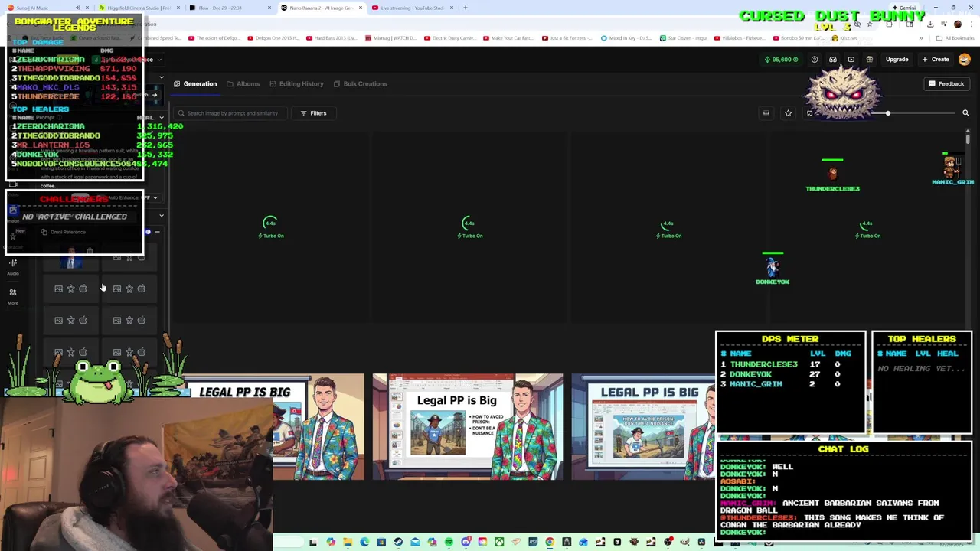This screenshot has width=980, height=551.
Task: Click the gallery vertical scrollbar
Action: 968,139
